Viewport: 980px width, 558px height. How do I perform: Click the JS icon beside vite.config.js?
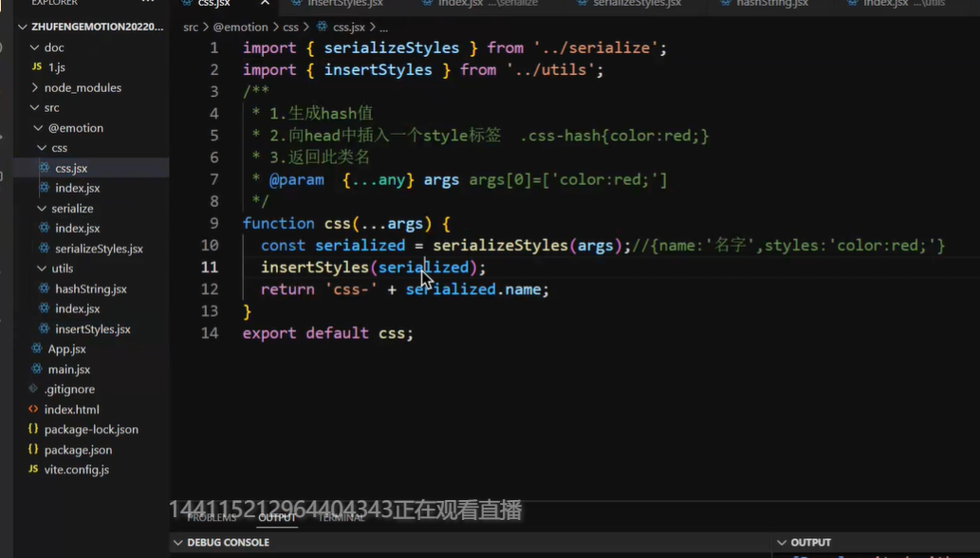pos(33,470)
